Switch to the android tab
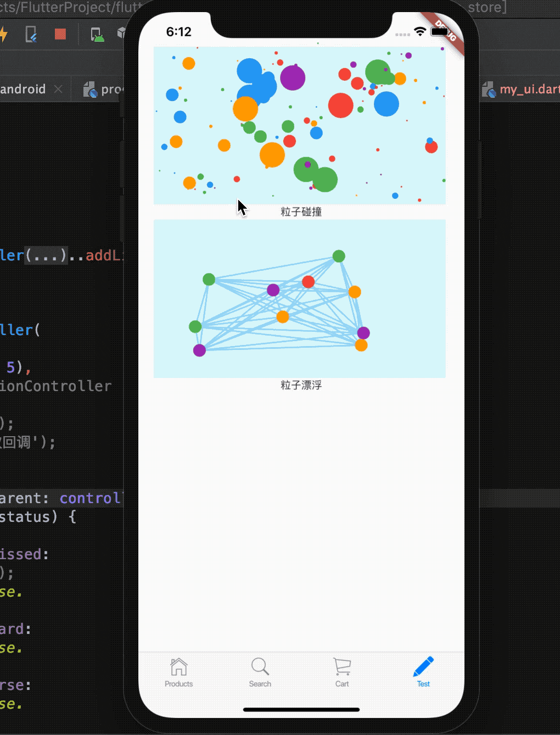Screen dimensions: 560x735 coord(22,89)
